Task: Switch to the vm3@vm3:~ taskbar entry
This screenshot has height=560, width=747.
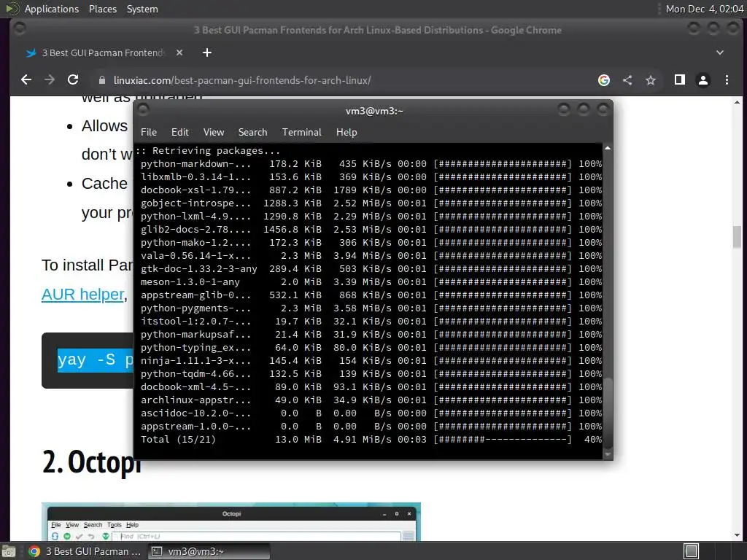Action: click(x=209, y=551)
